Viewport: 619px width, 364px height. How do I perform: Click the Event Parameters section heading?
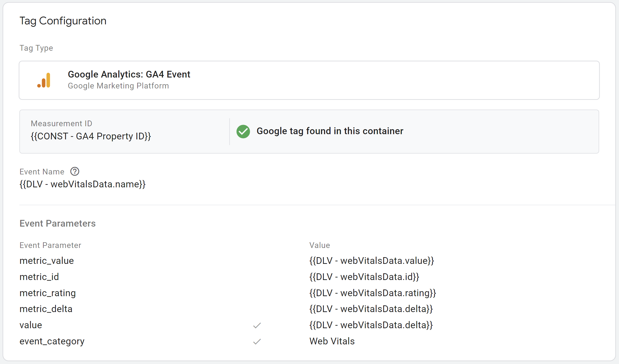(x=57, y=223)
